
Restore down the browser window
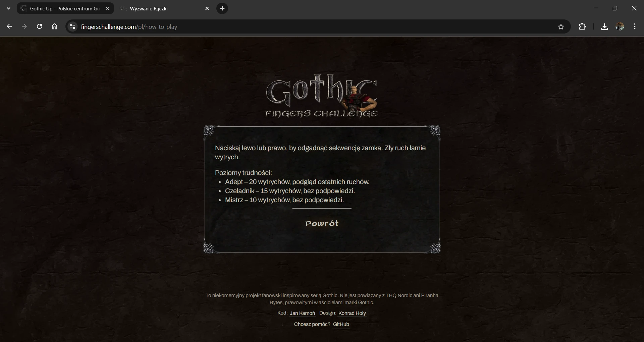point(615,8)
